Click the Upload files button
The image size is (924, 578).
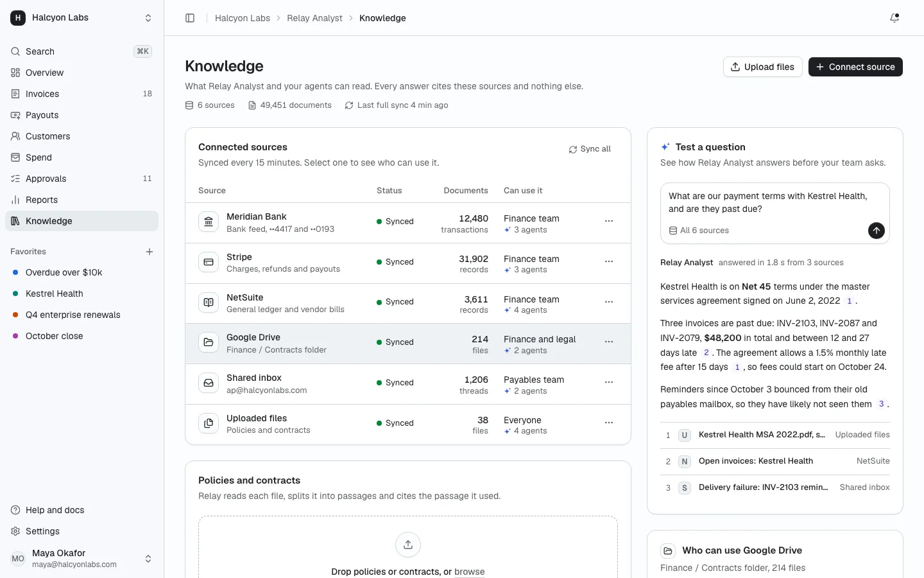pyautogui.click(x=762, y=67)
